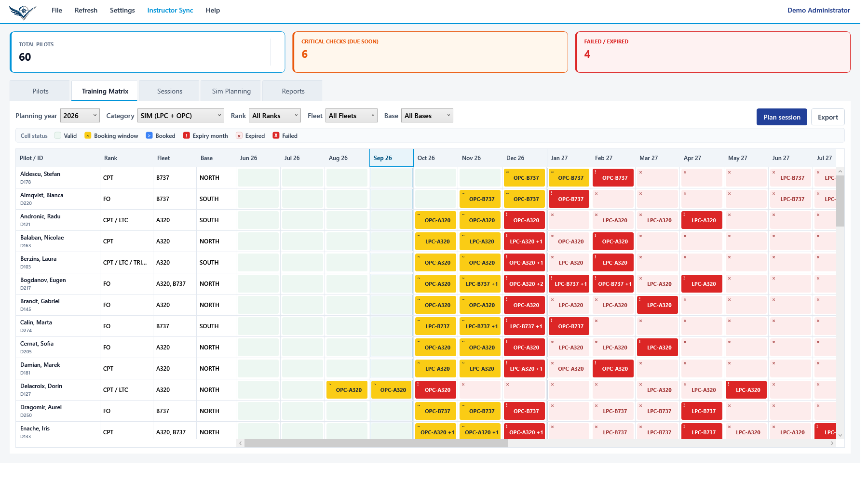Image resolution: width=868 pixels, height=482 pixels.
Task: Click Instructor Sync in the menu bar
Action: click(x=170, y=10)
